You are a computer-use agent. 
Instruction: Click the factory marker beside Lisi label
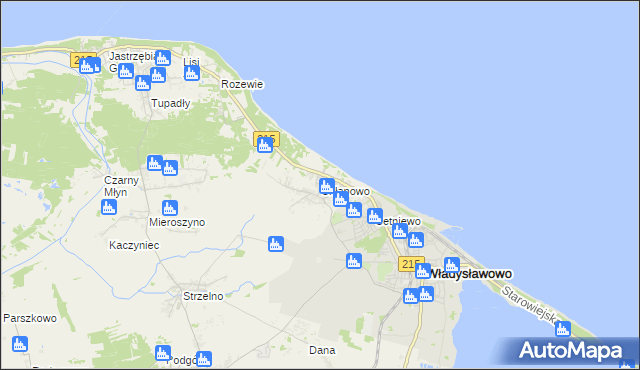[191, 73]
